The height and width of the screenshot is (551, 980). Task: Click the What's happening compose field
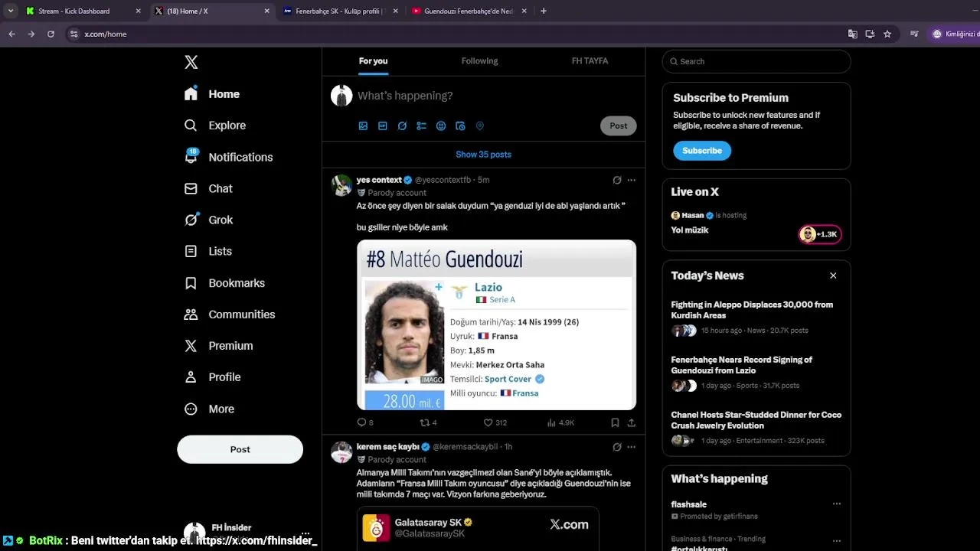click(x=498, y=96)
